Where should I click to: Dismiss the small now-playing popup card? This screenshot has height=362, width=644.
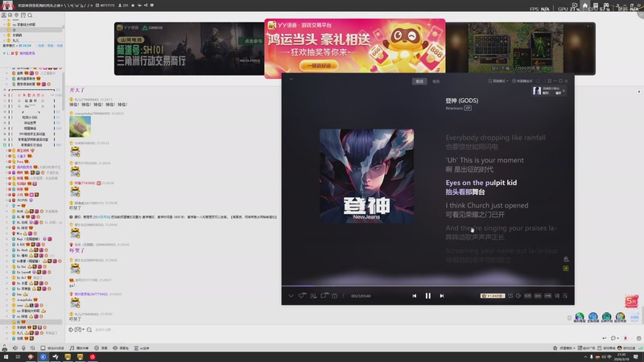(563, 91)
